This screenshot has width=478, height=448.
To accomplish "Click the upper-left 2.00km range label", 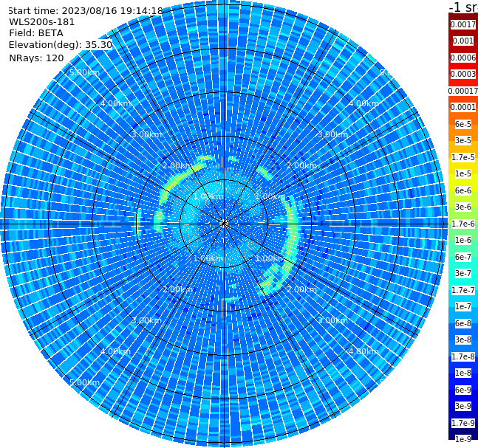I will click(x=178, y=165).
